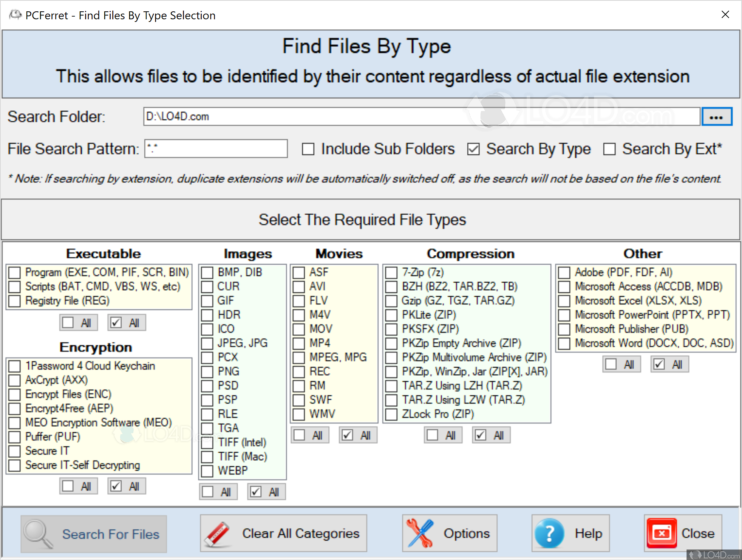Click the eraser Clear All Categories icon
This screenshot has width=742, height=560.
[x=218, y=534]
